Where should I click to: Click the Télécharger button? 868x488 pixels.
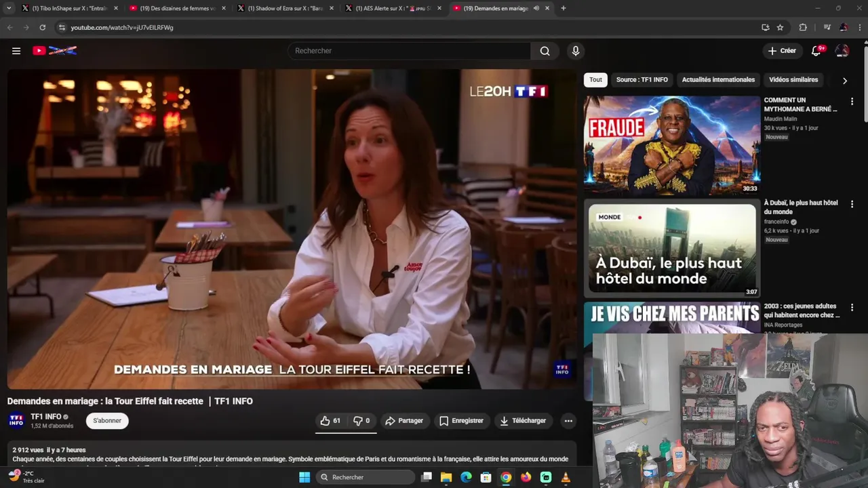(523, 421)
